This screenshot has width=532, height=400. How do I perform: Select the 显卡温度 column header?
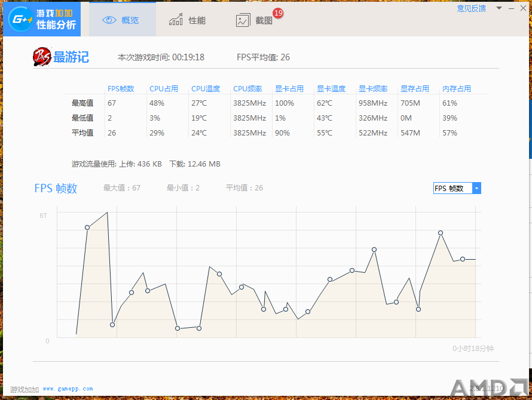click(331, 89)
